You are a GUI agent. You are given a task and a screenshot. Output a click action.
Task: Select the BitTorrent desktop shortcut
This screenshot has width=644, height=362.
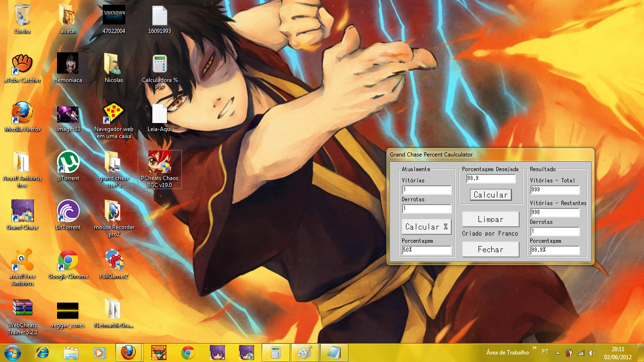tap(68, 215)
